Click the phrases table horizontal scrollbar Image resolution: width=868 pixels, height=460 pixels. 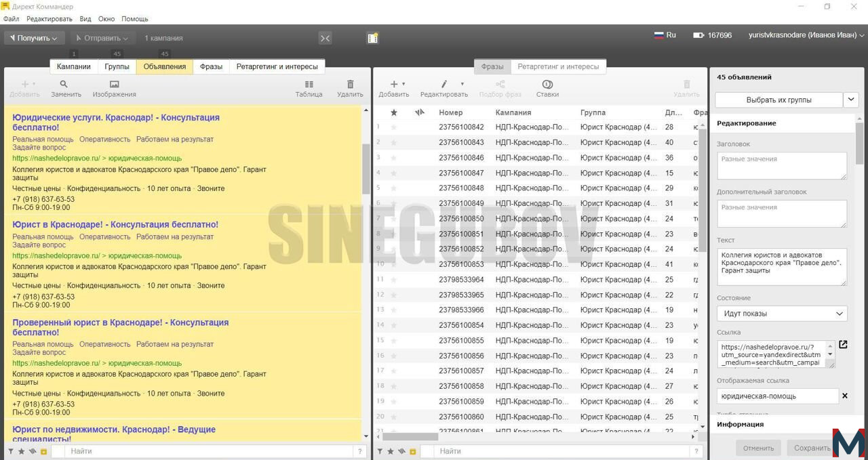[410, 437]
